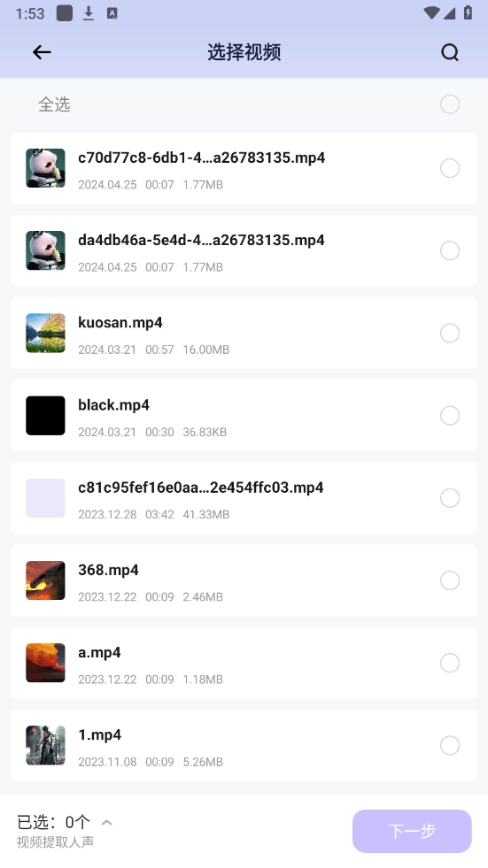Tap blank thumbnail of c81c95fef video
488x868 pixels.
pyautogui.click(x=45, y=497)
